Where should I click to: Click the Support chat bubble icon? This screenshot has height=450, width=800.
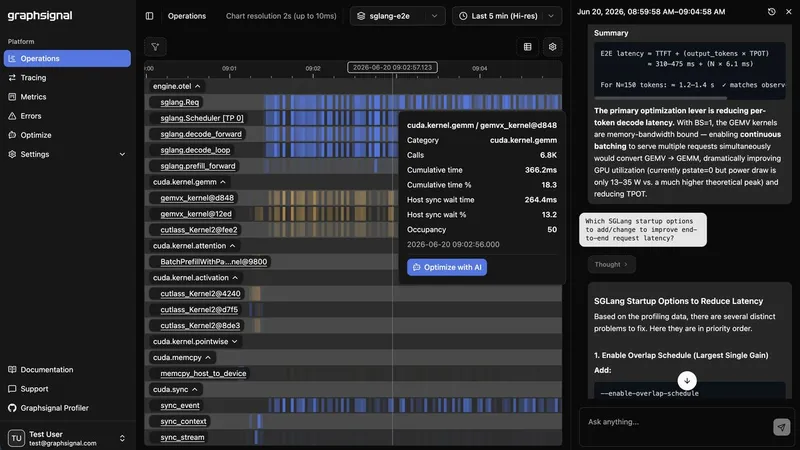tap(12, 389)
